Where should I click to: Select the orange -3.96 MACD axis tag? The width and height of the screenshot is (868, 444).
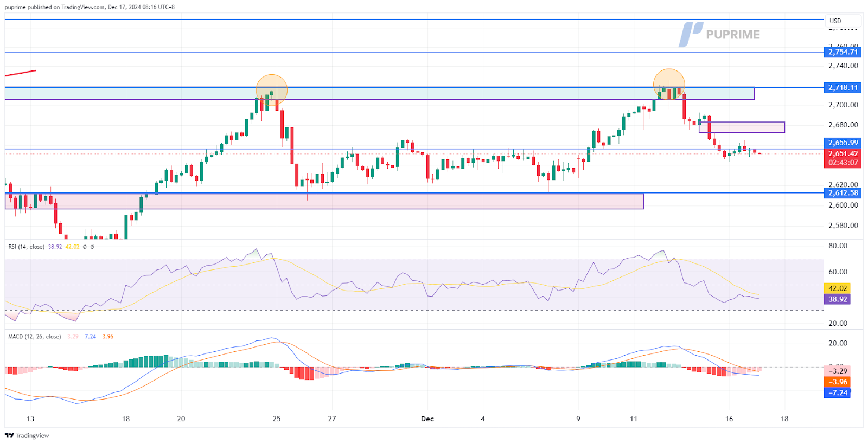click(837, 382)
